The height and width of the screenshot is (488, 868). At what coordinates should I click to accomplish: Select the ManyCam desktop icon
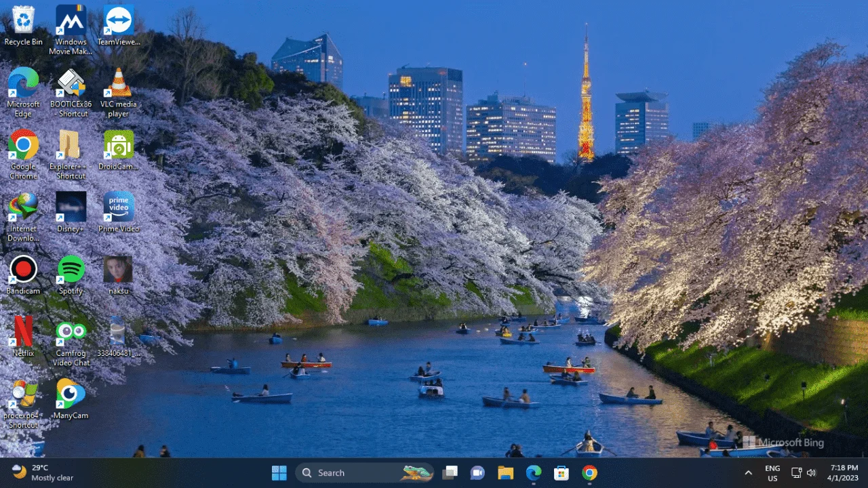(71, 399)
